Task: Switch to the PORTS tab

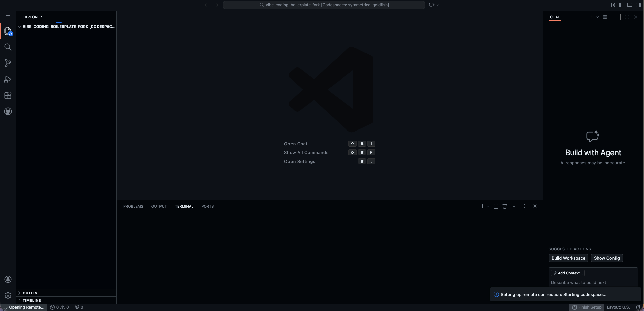Action: pyautogui.click(x=207, y=206)
